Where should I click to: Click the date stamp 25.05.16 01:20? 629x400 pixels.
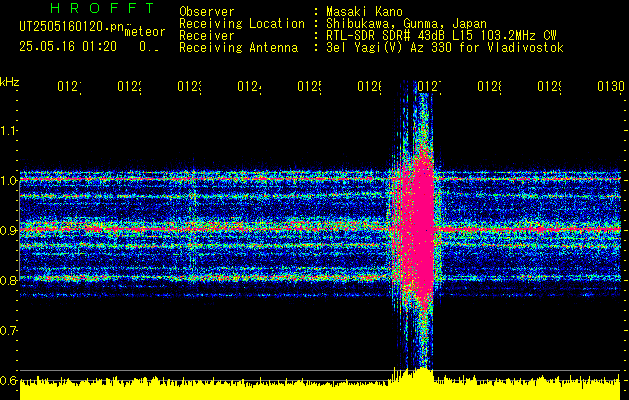click(x=68, y=47)
